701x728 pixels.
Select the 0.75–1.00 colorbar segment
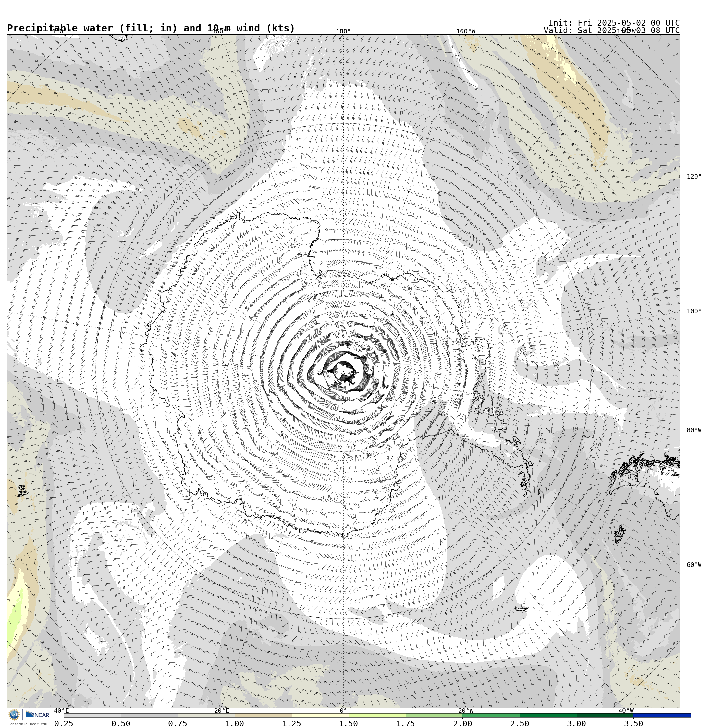pos(206,715)
